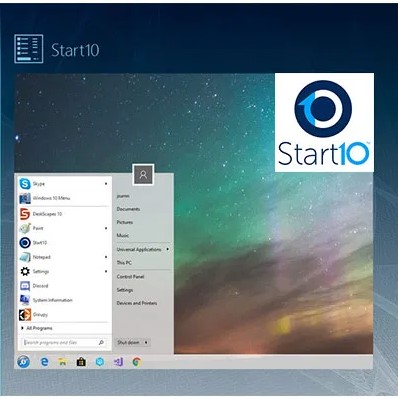
Task: Expand the Universal Applications submenu arrow
Action: tap(167, 249)
